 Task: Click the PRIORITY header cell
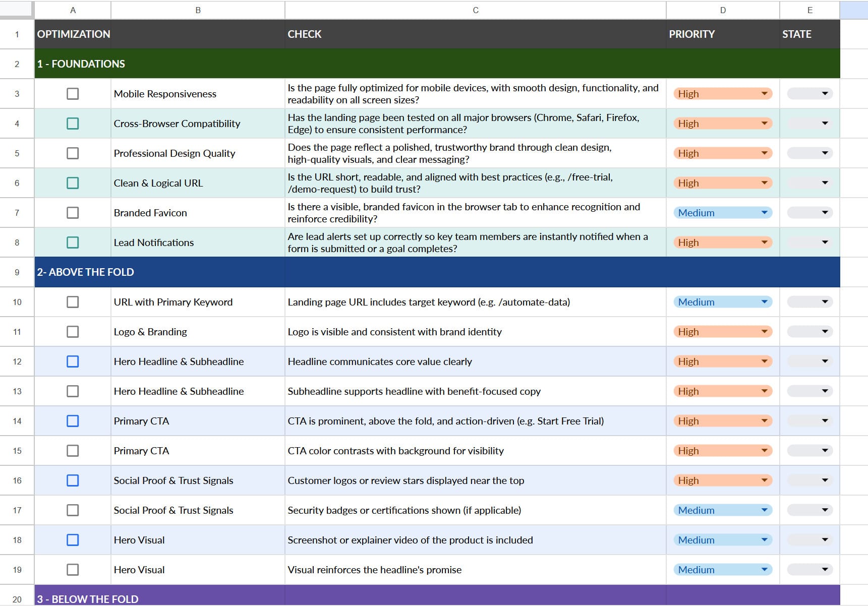click(722, 34)
